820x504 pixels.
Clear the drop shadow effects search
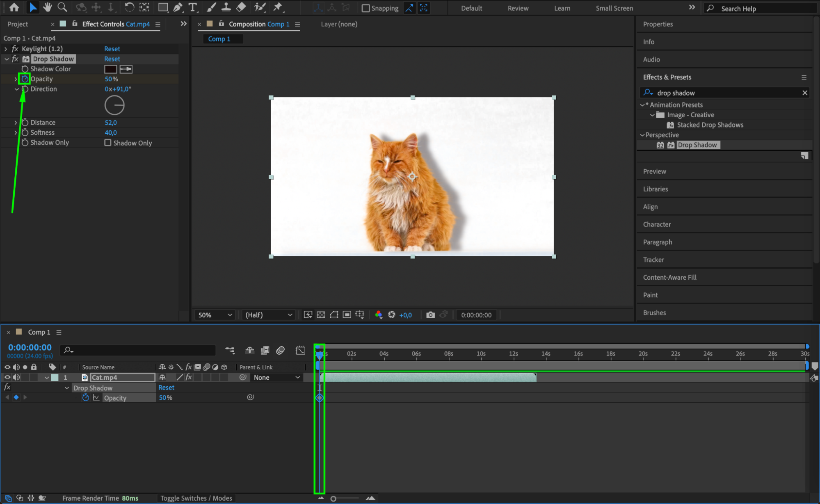click(x=804, y=93)
